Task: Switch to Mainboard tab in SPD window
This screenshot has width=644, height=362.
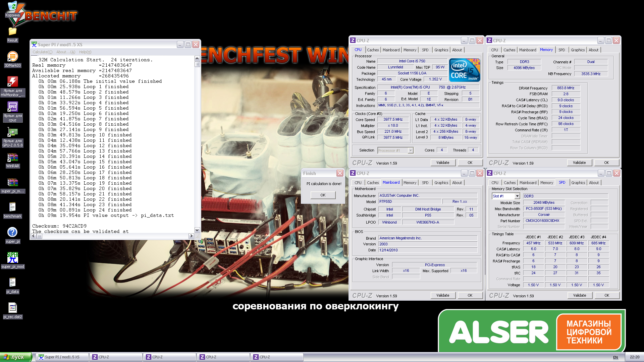Action: click(528, 183)
